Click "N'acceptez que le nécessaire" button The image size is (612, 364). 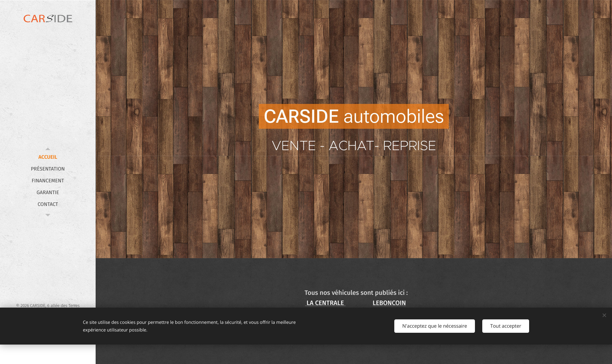click(x=434, y=326)
